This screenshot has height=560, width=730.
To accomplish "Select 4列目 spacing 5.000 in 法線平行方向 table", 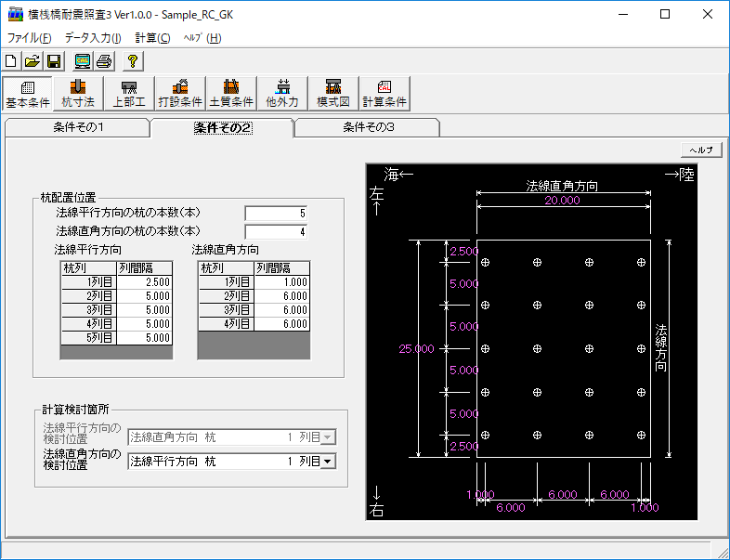I will point(145,324).
